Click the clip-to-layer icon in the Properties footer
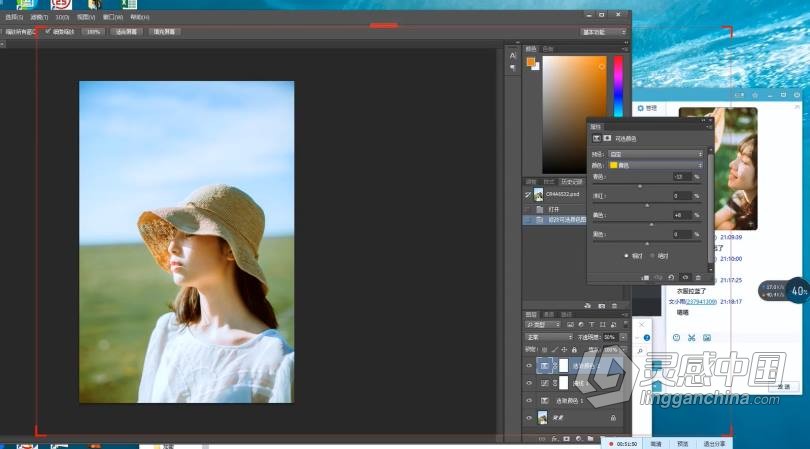 pos(645,277)
